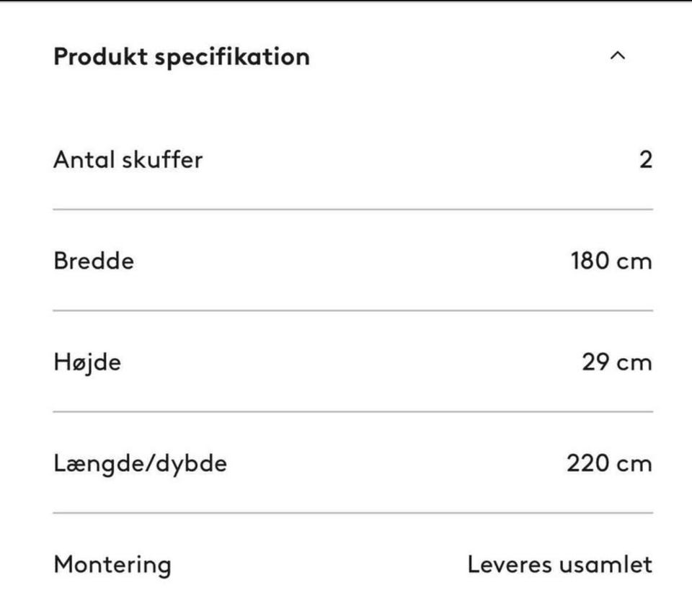Click the 29 cm height value
This screenshot has width=692, height=616.
pos(616,362)
